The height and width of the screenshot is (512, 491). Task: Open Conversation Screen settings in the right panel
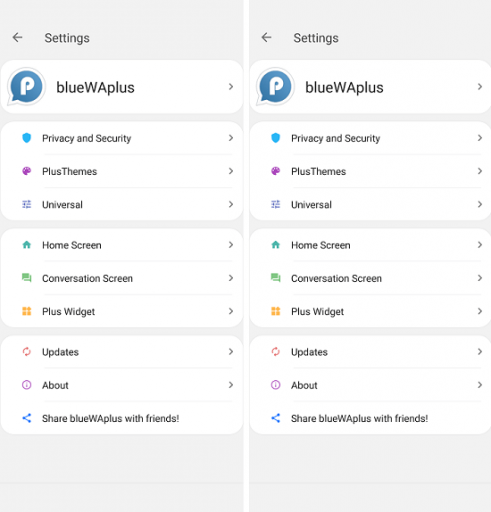(370, 278)
